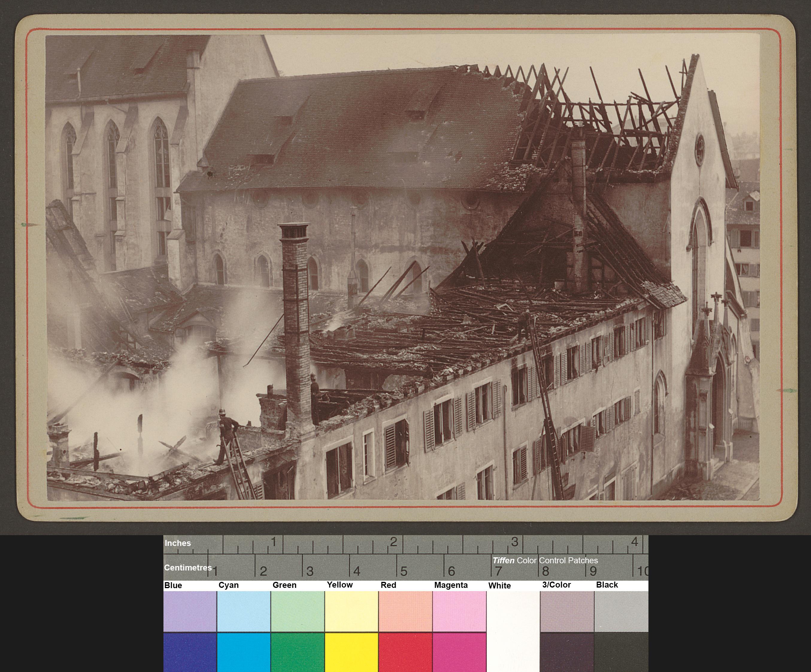This screenshot has width=811, height=672.
Task: Click the light Magenta color patch
Action: click(459, 611)
